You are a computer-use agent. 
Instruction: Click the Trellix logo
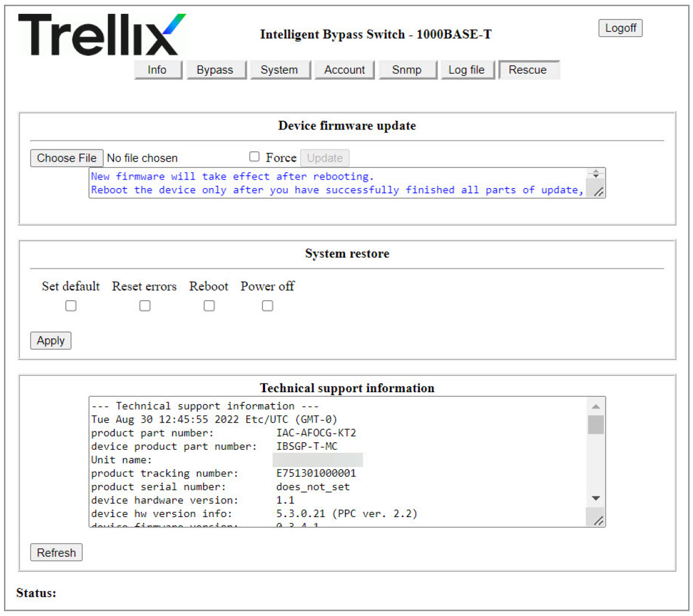102,35
